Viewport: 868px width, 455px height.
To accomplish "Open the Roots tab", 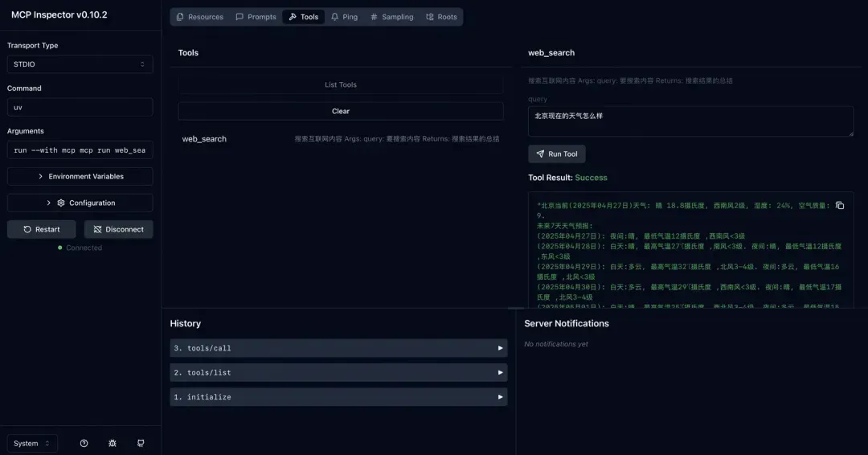I will (442, 17).
